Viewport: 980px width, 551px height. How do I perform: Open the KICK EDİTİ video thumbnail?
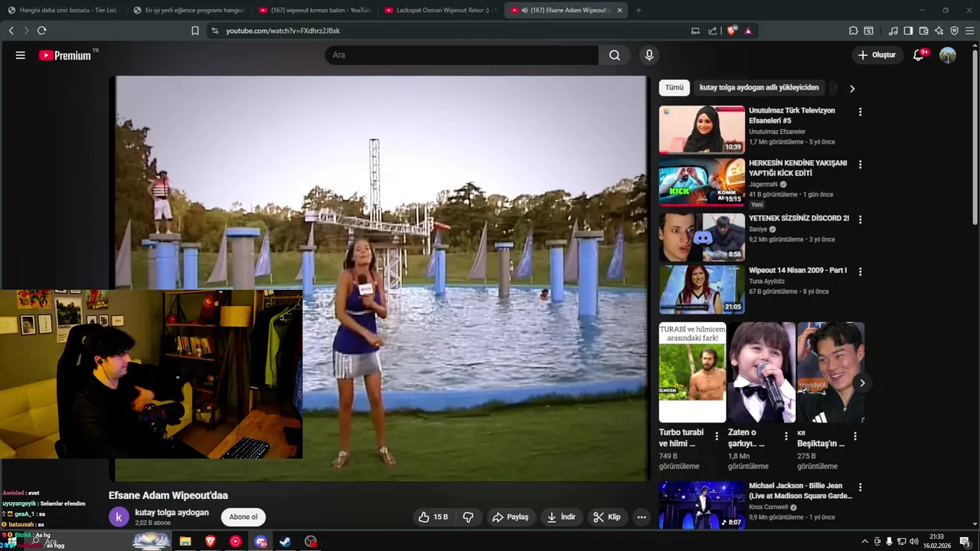701,182
